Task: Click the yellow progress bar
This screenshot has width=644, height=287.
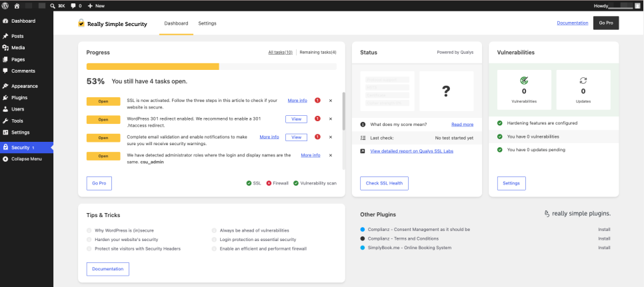Action: tap(153, 67)
